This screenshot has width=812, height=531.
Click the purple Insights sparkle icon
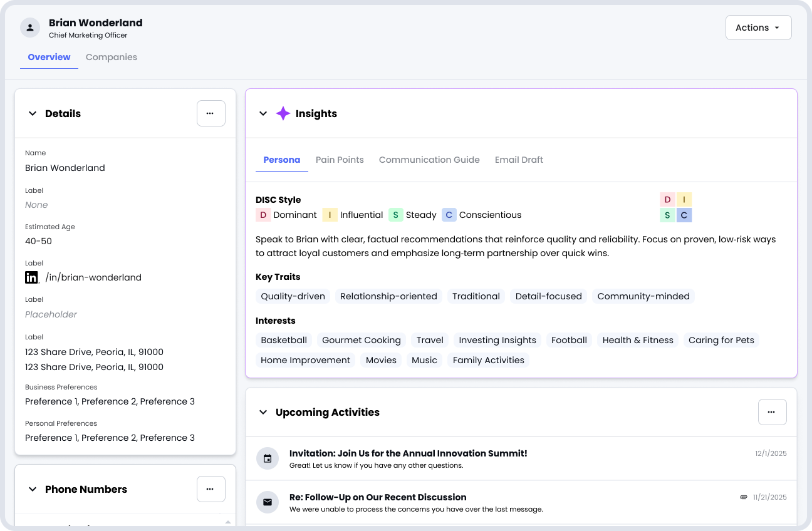click(x=283, y=113)
